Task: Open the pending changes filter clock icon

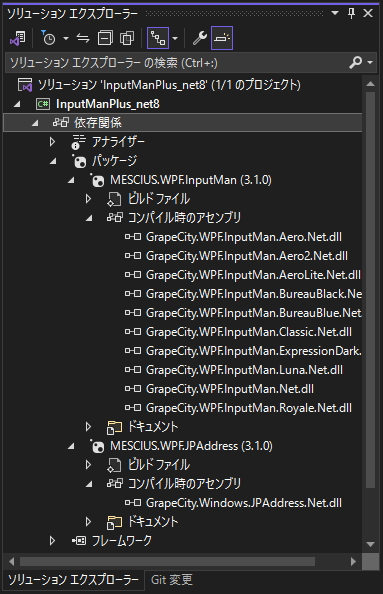Action: point(48,38)
